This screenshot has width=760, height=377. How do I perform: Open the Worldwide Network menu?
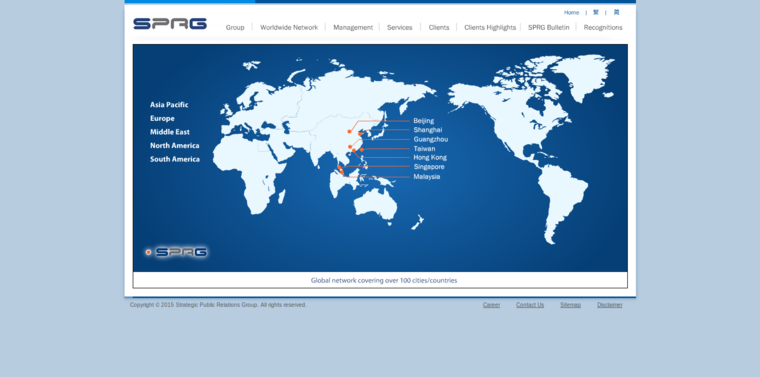289,28
